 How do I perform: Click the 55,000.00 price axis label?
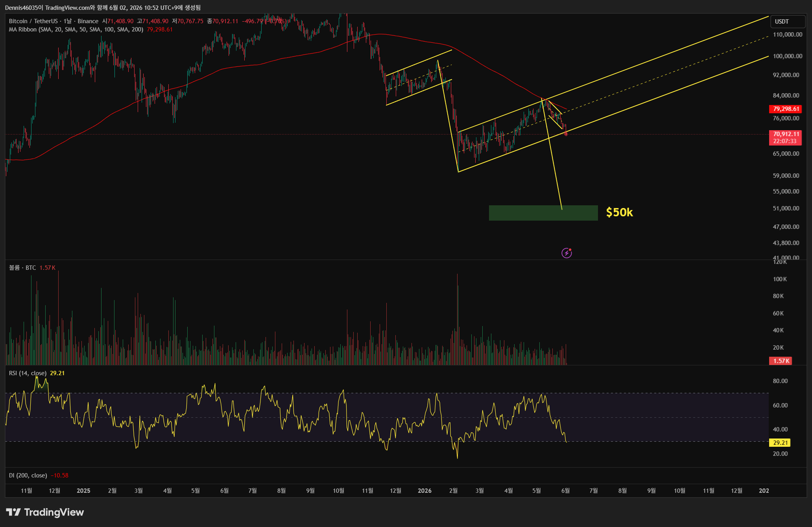pyautogui.click(x=786, y=192)
